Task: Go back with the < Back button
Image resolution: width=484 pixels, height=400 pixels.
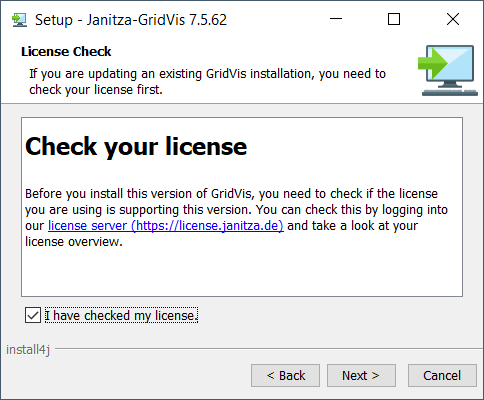Action: [x=285, y=376]
